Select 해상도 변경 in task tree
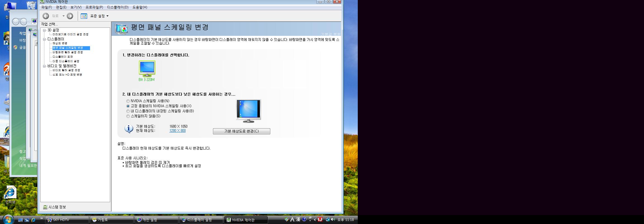The image size is (644, 224). pyautogui.click(x=60, y=43)
